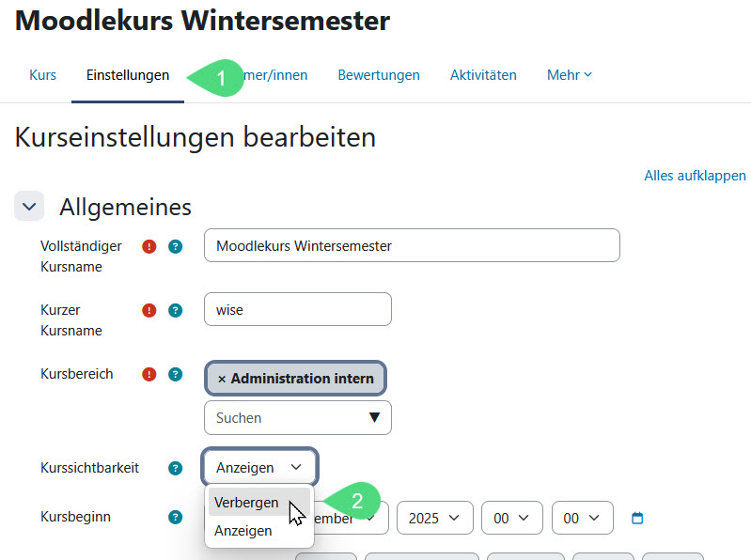Choose Verbergen in the visibility list

[x=259, y=503]
